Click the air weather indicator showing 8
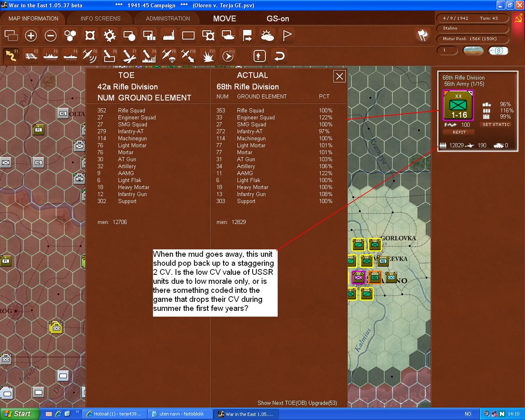Viewport: 525px width, 420px height. tap(498, 50)
